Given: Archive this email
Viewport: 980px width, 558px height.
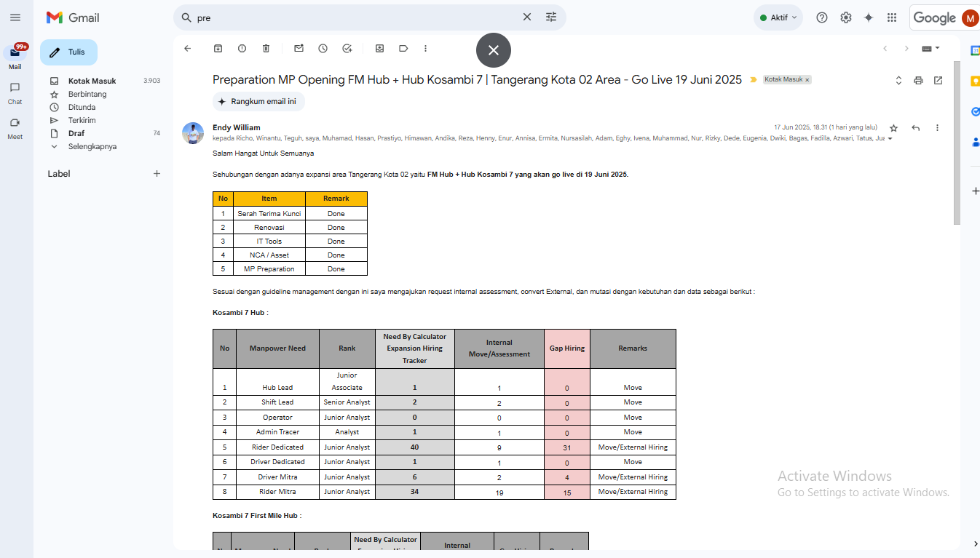Looking at the screenshot, I should pos(218,49).
